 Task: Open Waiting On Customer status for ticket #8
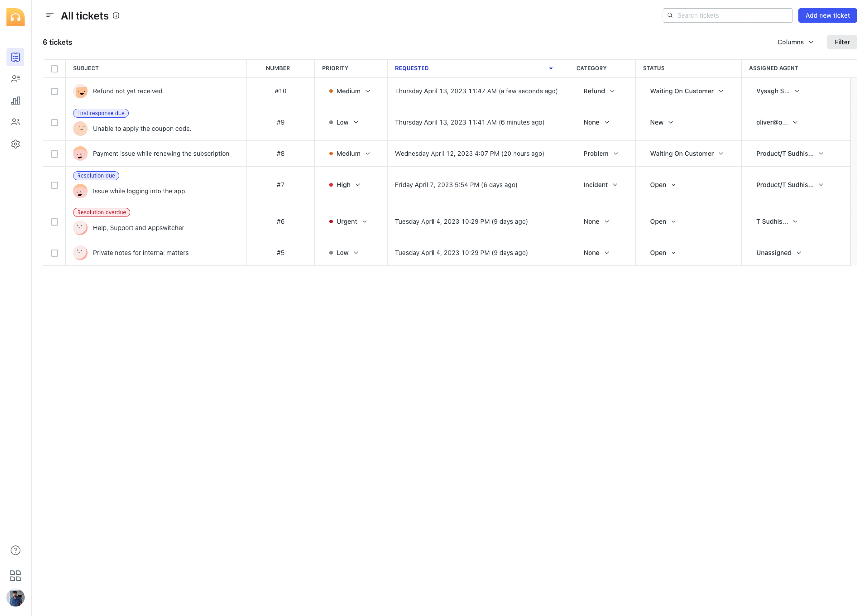click(687, 154)
